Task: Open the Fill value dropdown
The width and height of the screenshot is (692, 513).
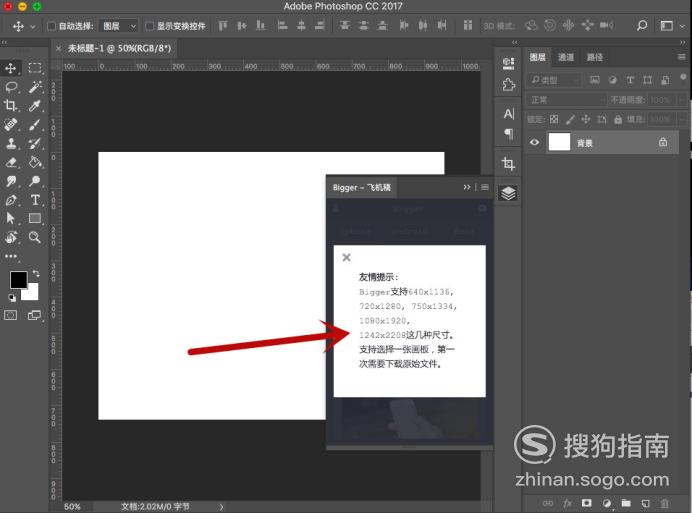Action: [682, 119]
